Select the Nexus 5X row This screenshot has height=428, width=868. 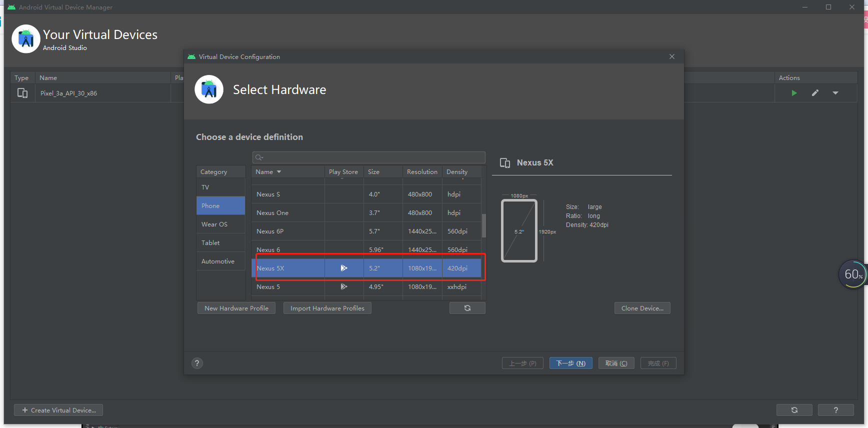pos(366,268)
